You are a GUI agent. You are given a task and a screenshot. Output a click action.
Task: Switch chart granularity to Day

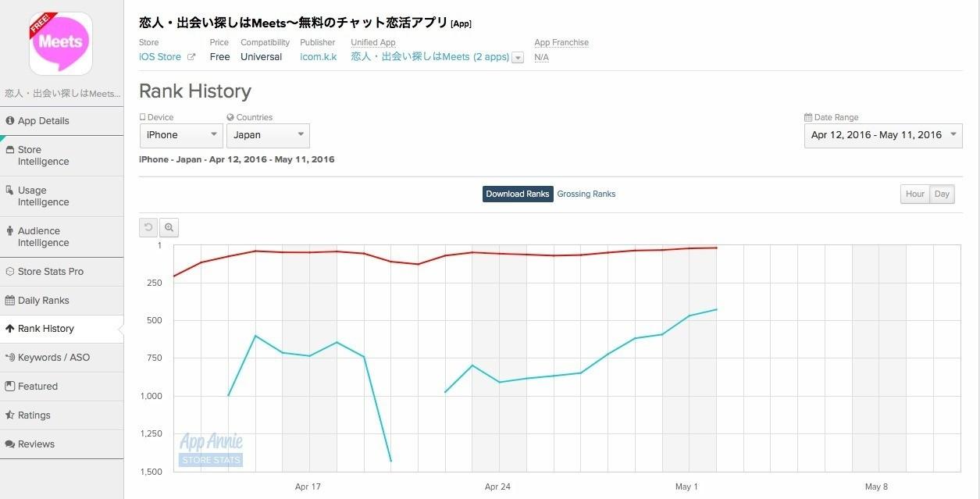coord(943,194)
